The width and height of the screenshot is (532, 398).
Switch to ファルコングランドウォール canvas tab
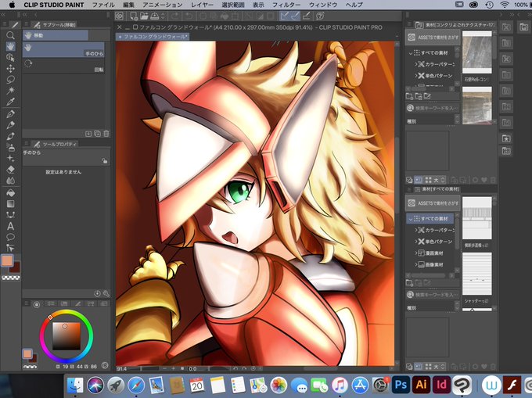[153, 36]
